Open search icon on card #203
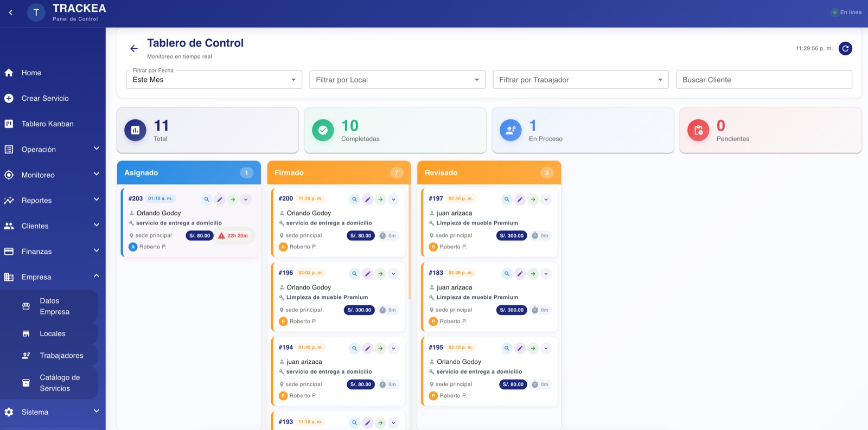 [207, 200]
